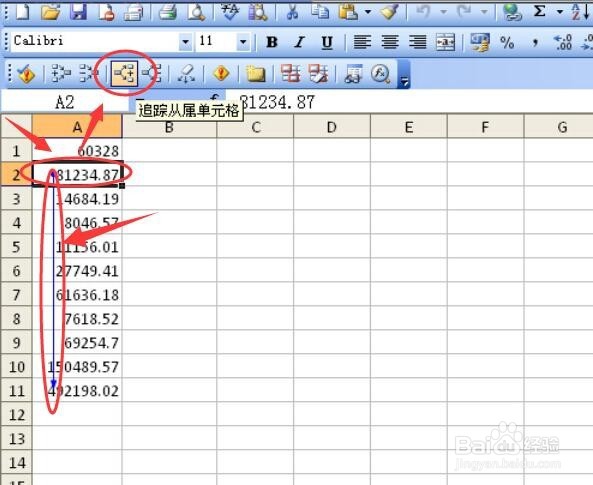
Task: Select column B header
Action: point(169,127)
